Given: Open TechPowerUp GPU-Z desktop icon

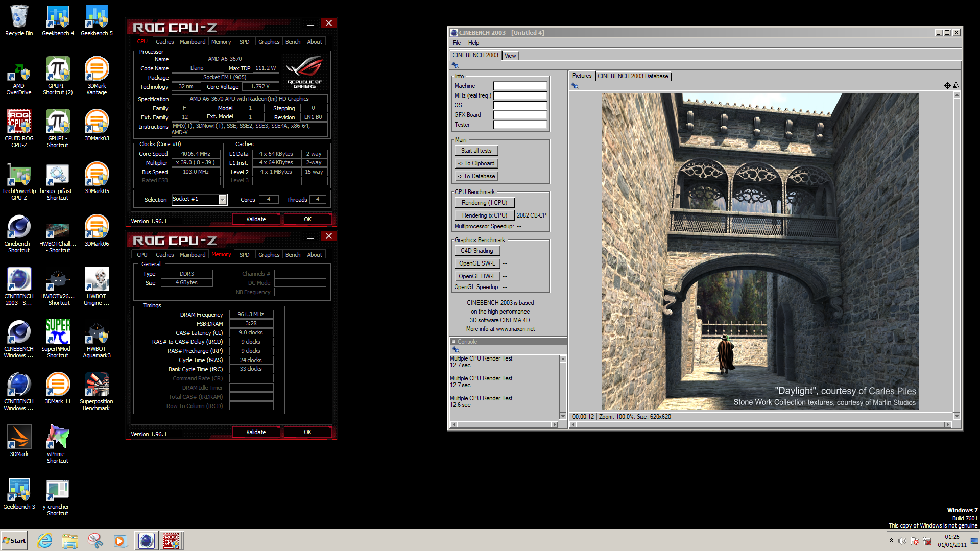Looking at the screenshot, I should click(19, 182).
